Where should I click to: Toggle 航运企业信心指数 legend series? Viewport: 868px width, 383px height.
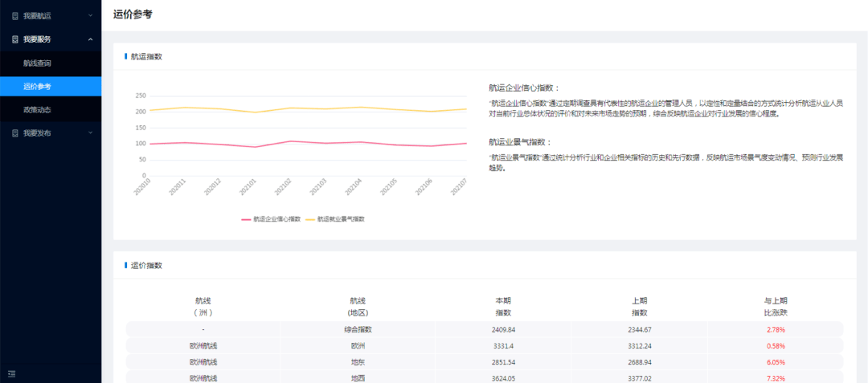[x=271, y=219]
